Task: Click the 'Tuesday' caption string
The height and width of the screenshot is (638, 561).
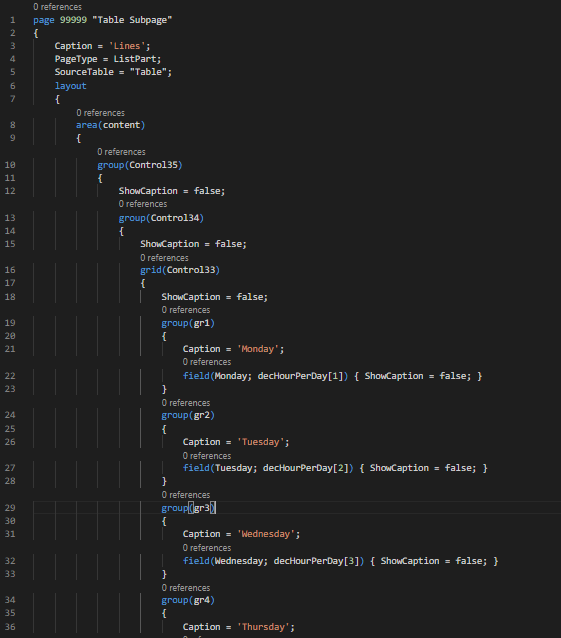Action: (261, 442)
